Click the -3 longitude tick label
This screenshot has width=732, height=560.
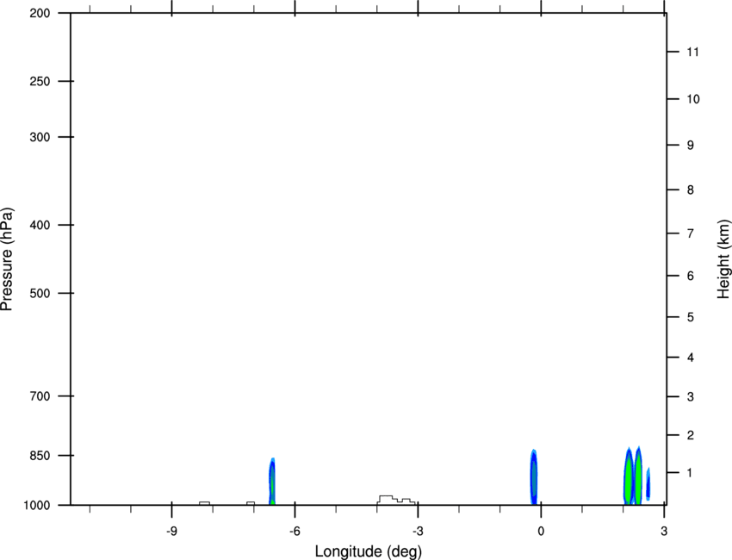418,532
